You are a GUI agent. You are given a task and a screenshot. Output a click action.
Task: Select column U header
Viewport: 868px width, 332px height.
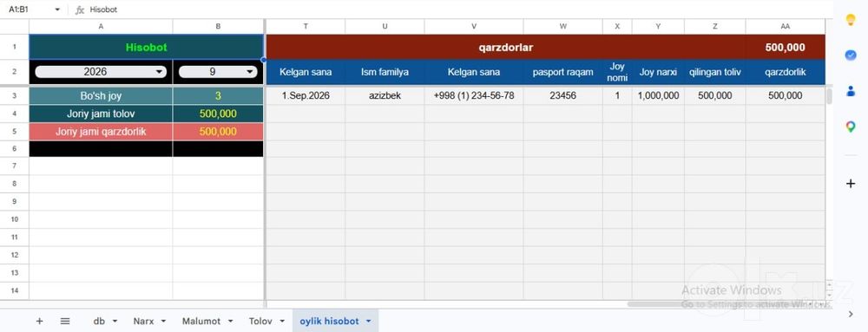[385, 26]
